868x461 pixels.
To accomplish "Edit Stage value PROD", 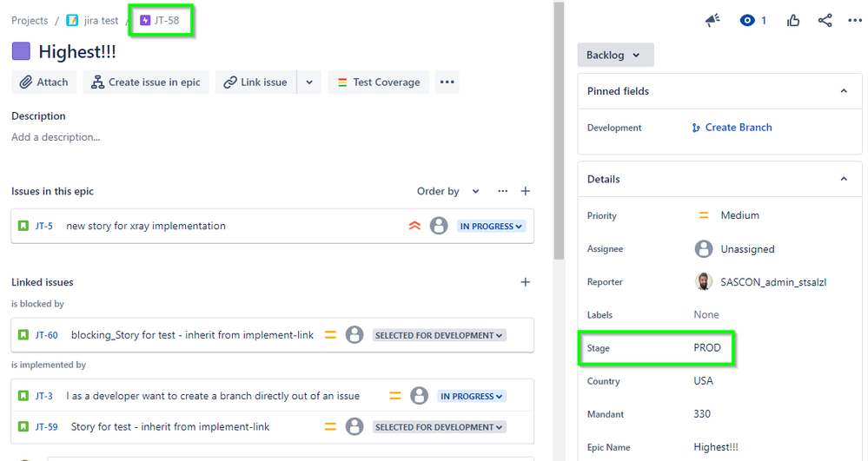I will coord(707,347).
